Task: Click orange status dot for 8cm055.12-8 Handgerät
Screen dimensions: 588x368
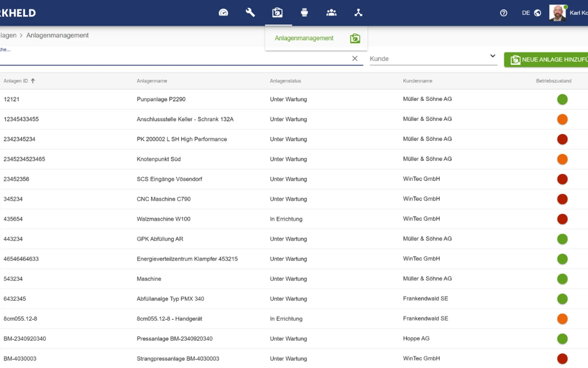Action: tap(562, 319)
